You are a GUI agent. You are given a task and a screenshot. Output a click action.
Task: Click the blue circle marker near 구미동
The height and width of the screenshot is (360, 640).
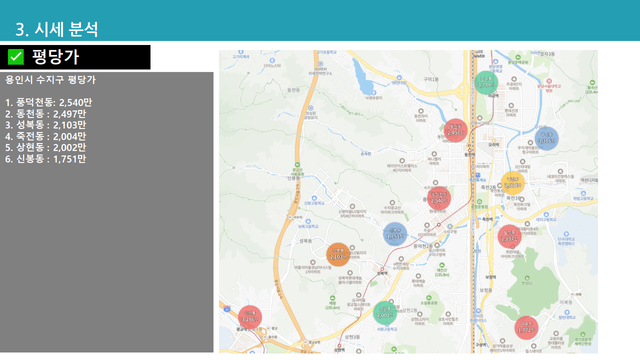[547, 138]
